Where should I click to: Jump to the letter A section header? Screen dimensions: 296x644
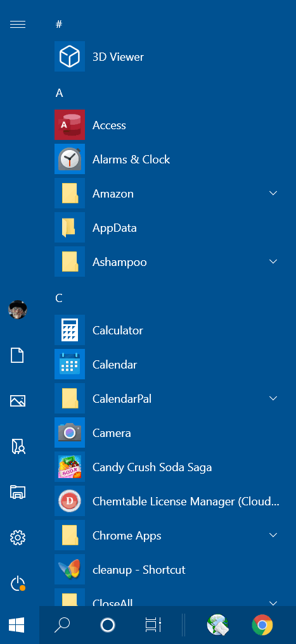point(59,93)
